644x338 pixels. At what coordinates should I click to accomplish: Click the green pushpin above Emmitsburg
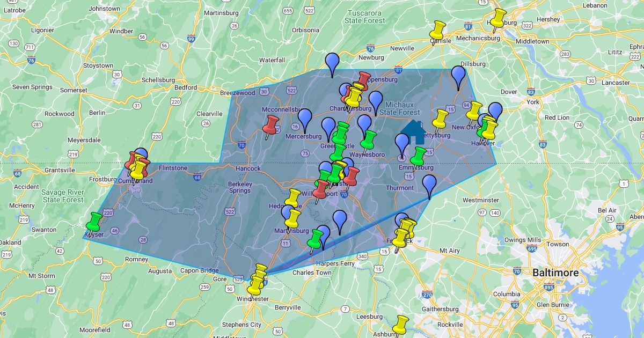point(419,156)
